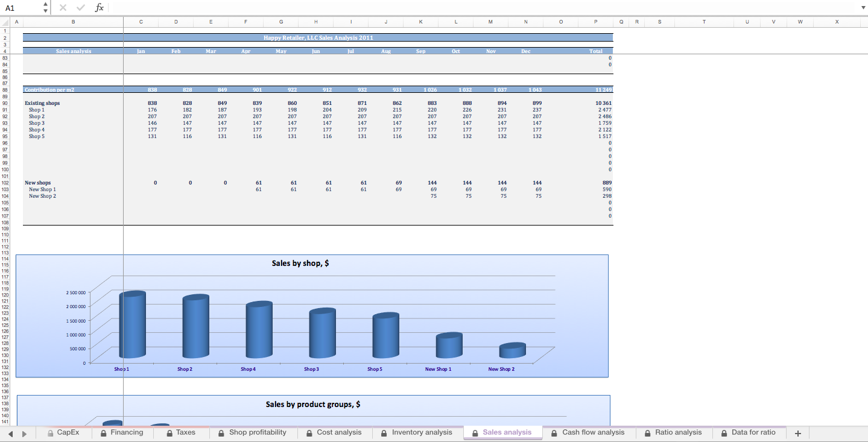Select the New Shop 2 cylinder in chart

[x=512, y=350]
